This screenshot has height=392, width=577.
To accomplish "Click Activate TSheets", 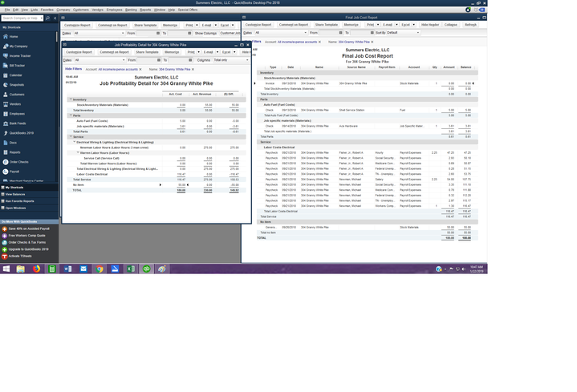I will point(17,257).
